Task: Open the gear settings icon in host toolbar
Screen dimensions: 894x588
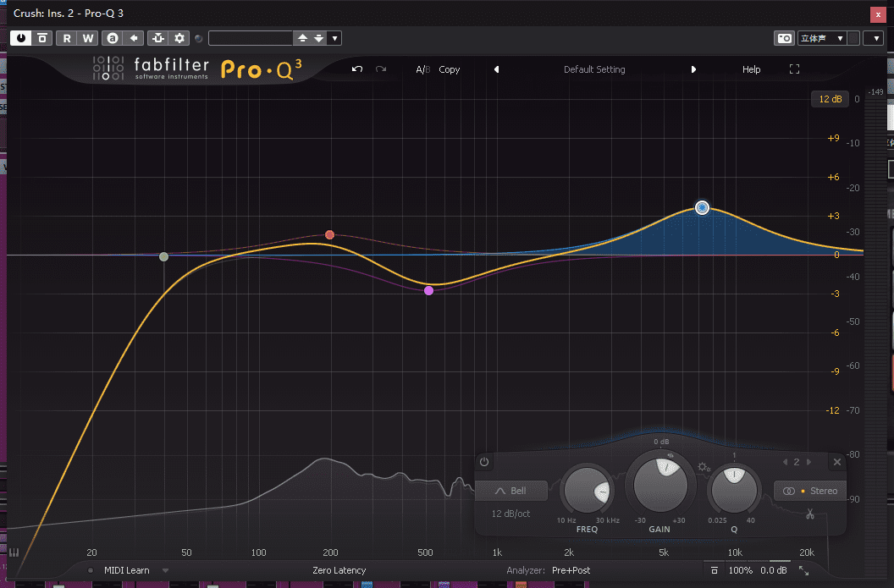Action: tap(179, 38)
